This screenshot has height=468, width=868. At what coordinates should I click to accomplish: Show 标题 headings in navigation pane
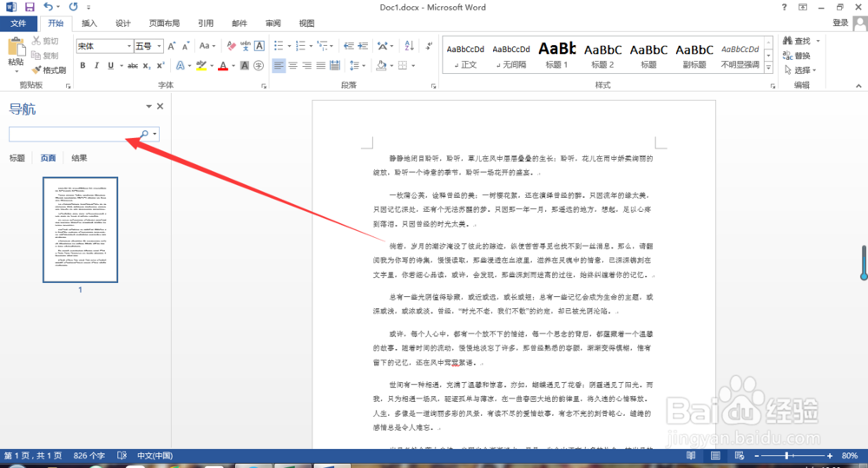[x=17, y=158]
